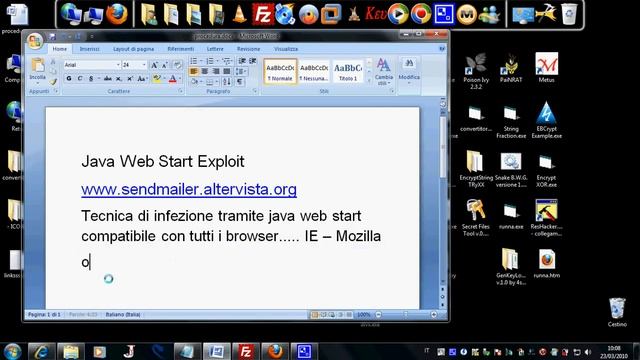Screen dimensions: 640x360
Task: Click the align right icon
Action: [216, 71]
